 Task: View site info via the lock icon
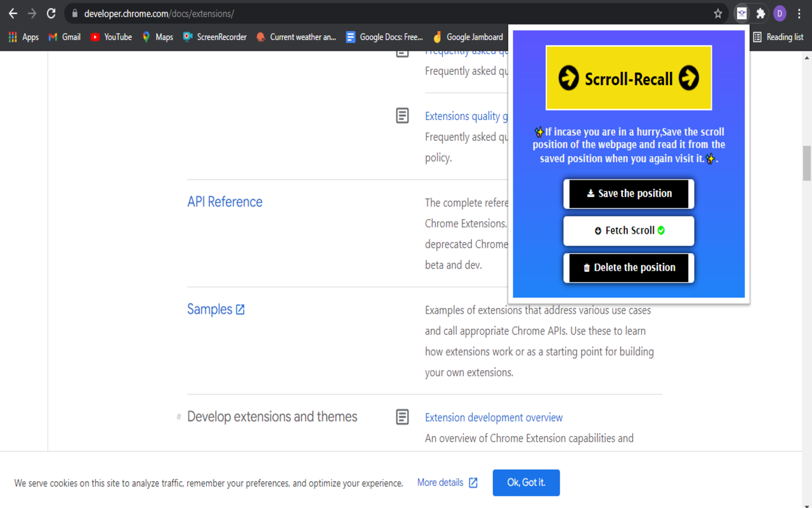[75, 13]
